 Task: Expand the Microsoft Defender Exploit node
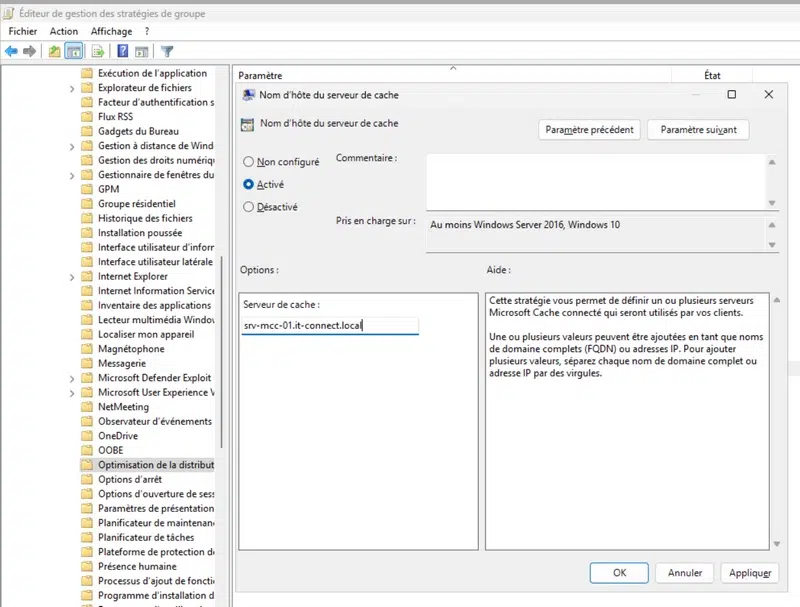(72, 379)
